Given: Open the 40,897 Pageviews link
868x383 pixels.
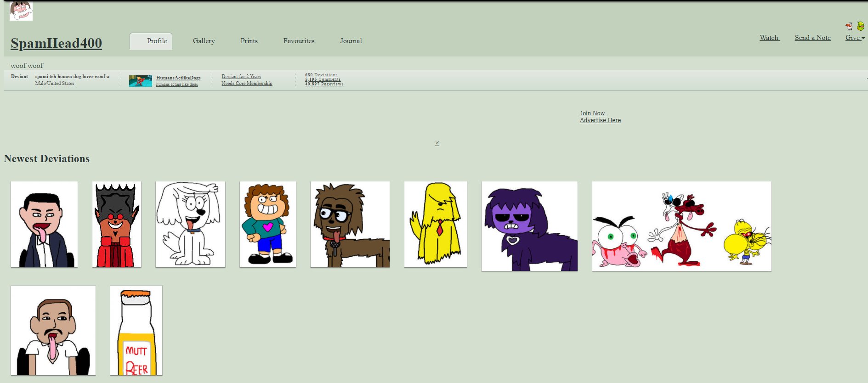Looking at the screenshot, I should 324,84.
